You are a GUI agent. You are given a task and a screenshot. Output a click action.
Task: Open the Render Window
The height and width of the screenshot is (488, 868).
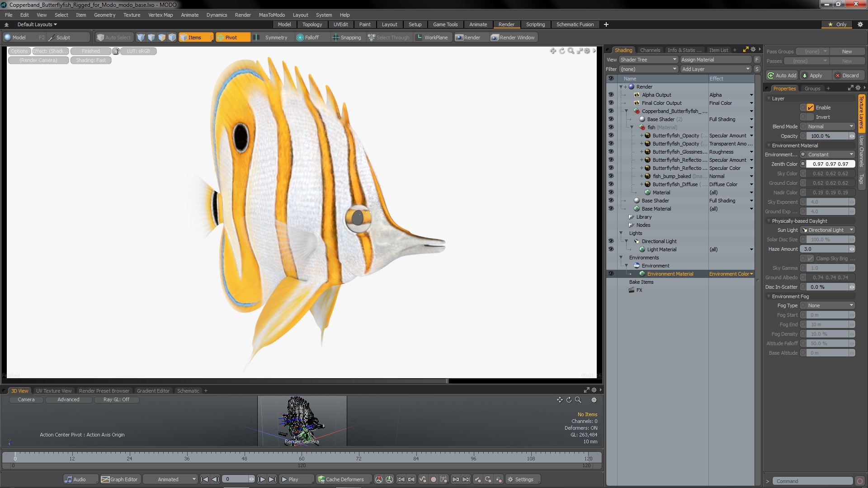coord(513,38)
